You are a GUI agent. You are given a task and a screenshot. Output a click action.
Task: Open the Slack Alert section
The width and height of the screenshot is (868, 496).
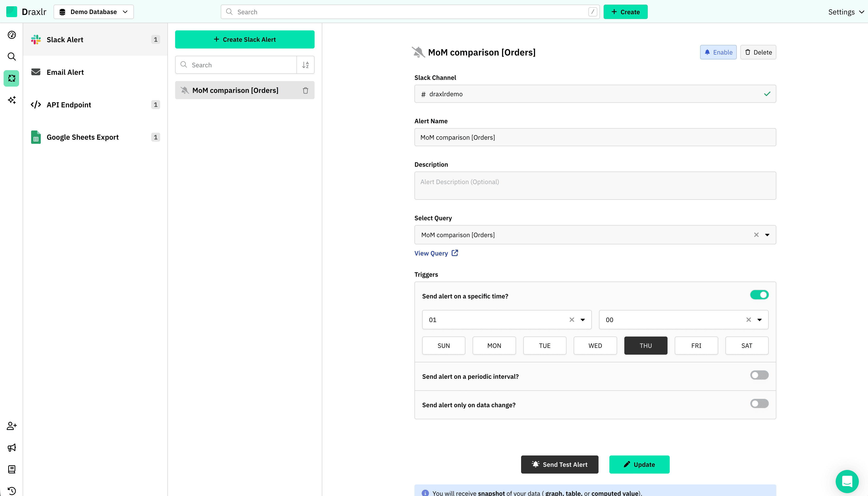click(x=95, y=40)
